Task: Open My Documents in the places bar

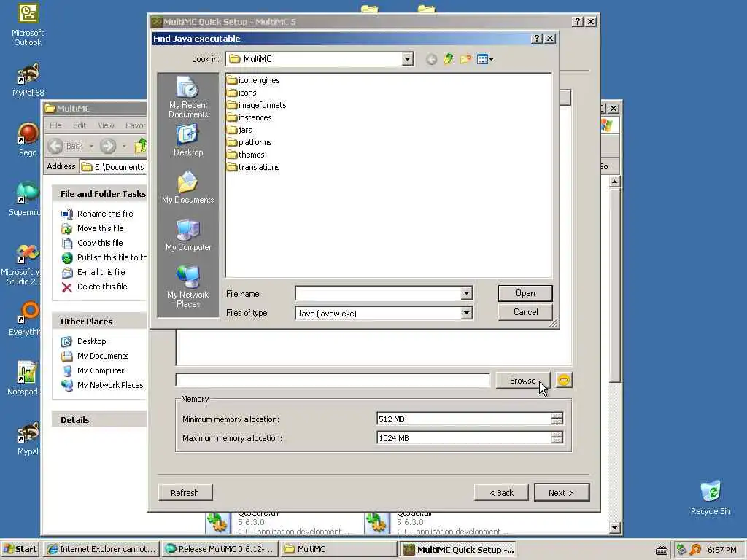Action: (x=188, y=187)
